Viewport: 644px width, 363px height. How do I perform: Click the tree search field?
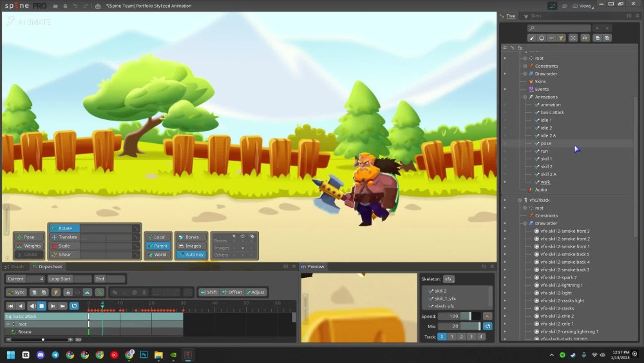tap(559, 28)
